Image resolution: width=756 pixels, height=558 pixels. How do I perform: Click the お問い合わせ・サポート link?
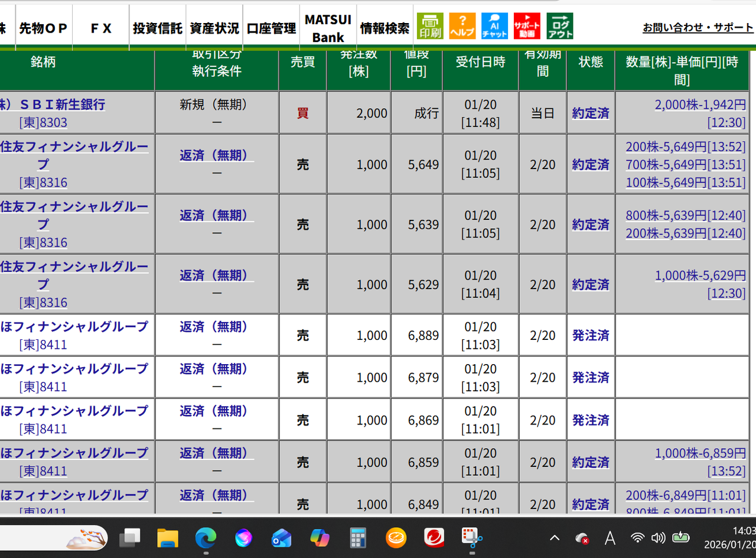click(x=698, y=28)
